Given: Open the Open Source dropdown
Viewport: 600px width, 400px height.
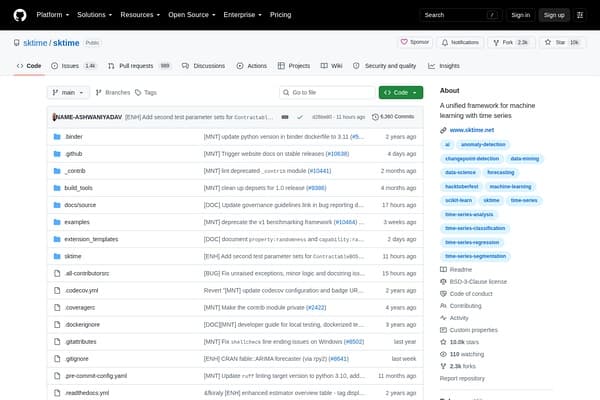Looking at the screenshot, I should click(x=192, y=15).
